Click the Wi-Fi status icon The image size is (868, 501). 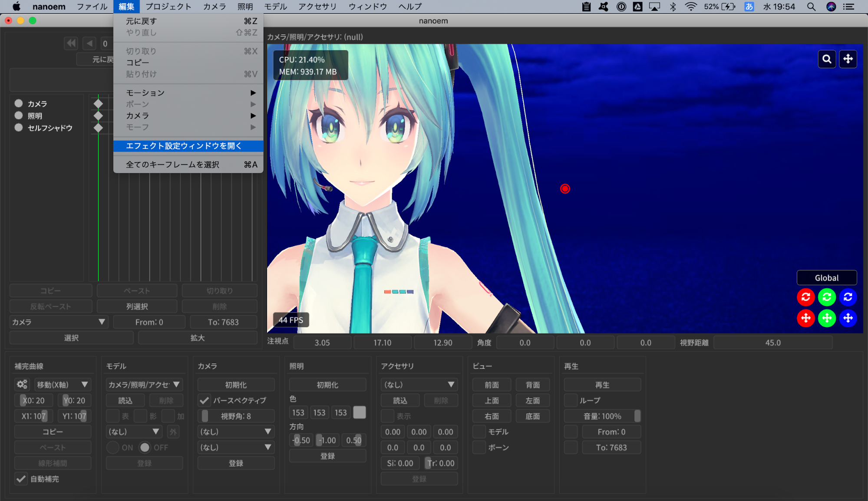tap(690, 7)
